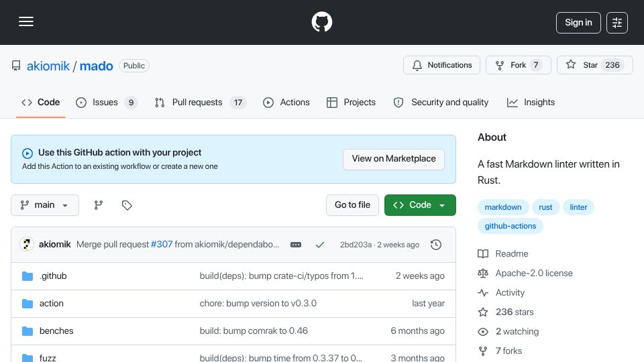Click the GitHub action play icon in banner
Viewport: 644px width, 362px height.
(28, 153)
